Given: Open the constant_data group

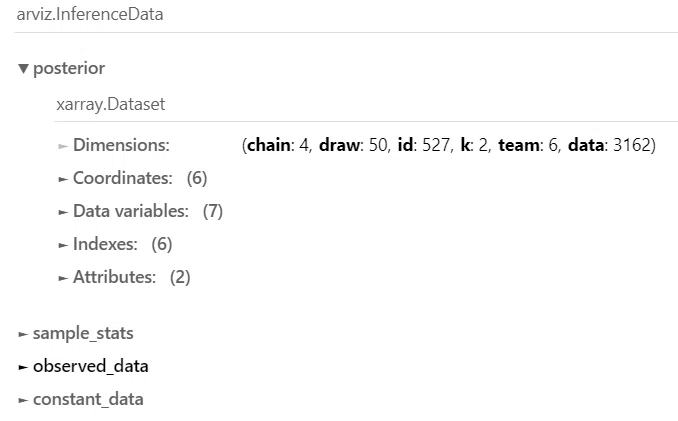Looking at the screenshot, I should point(88,399).
